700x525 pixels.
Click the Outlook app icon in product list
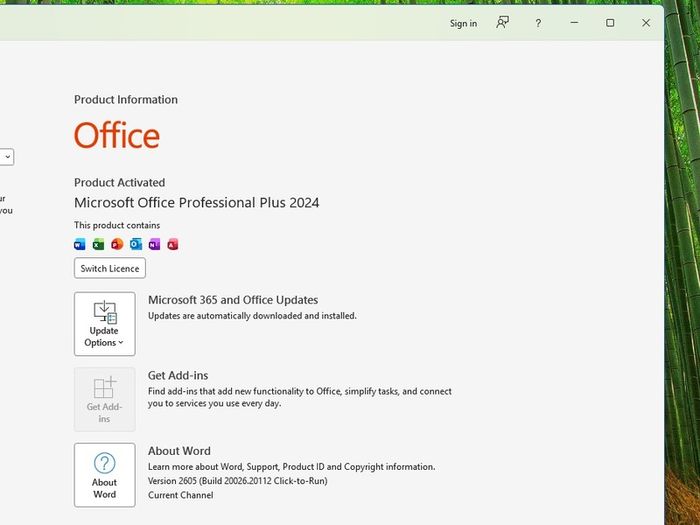[136, 244]
